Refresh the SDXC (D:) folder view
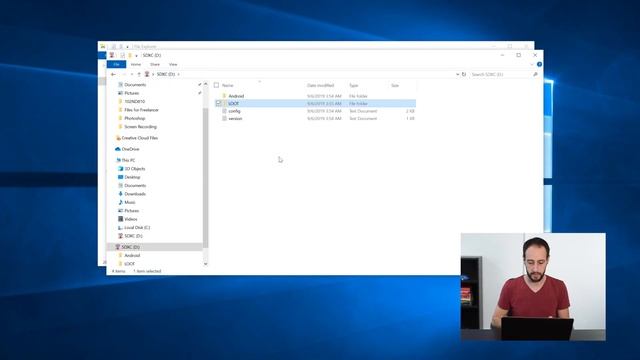 tap(464, 74)
